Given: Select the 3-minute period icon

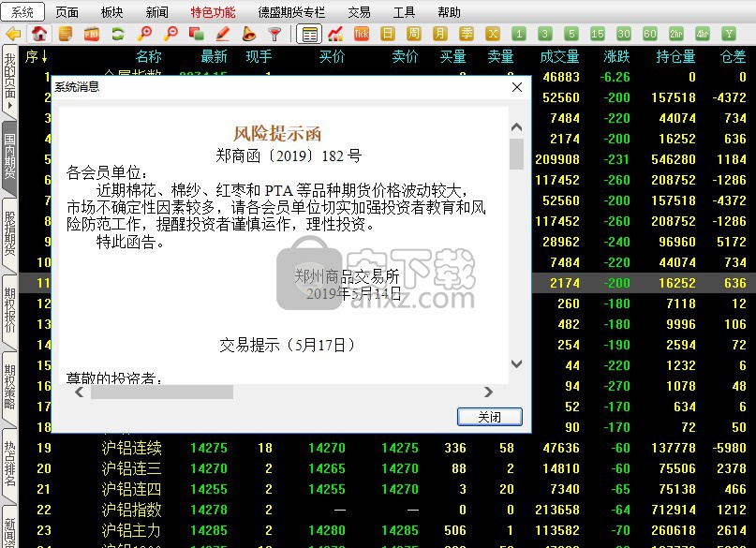Looking at the screenshot, I should tap(545, 34).
